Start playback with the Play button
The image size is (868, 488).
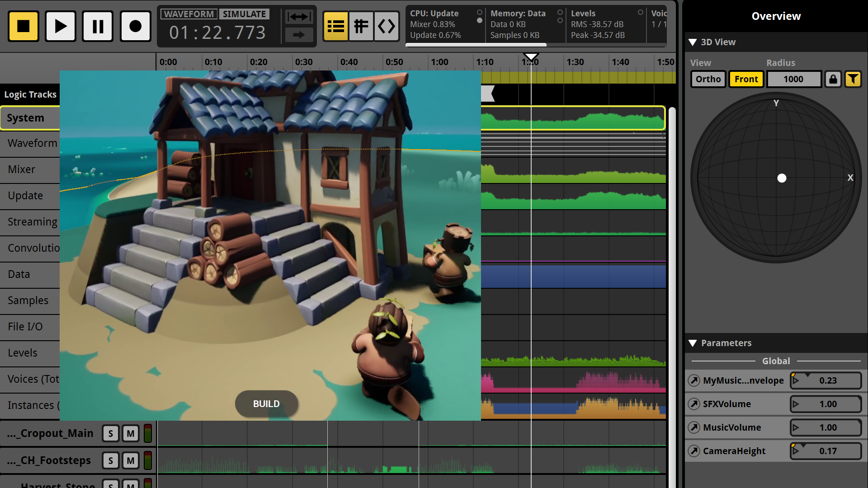click(x=61, y=26)
